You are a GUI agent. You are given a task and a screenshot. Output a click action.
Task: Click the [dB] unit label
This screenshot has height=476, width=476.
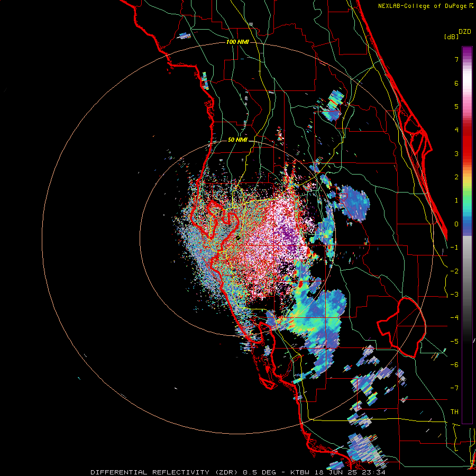click(x=452, y=36)
